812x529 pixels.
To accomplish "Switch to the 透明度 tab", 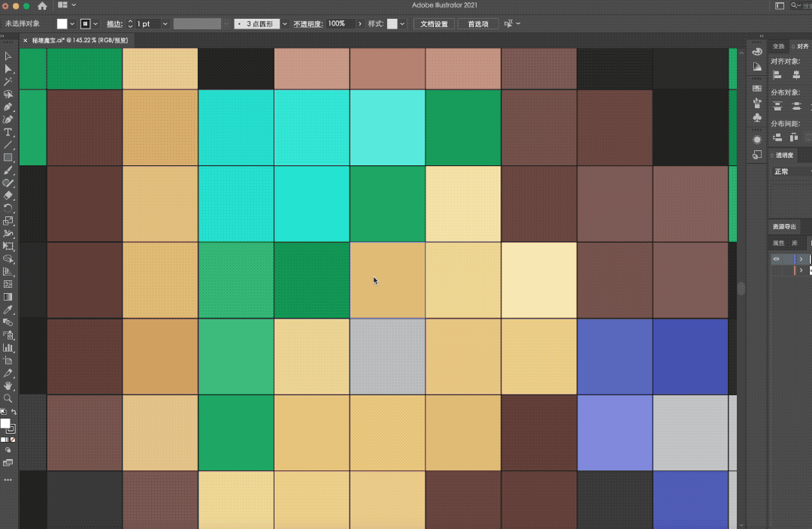I will pos(784,155).
